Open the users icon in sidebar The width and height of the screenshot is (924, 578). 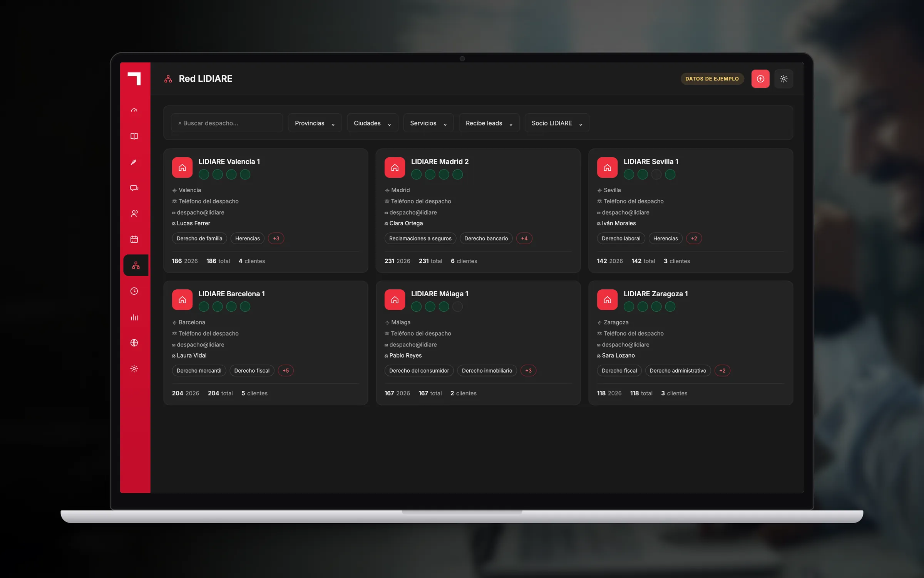(134, 214)
